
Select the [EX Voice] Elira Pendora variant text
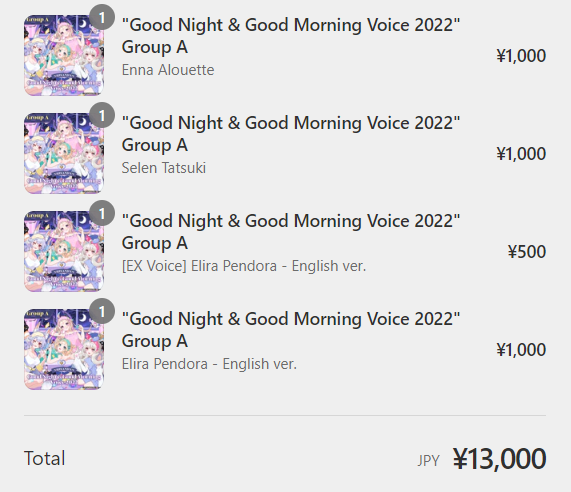(x=244, y=266)
